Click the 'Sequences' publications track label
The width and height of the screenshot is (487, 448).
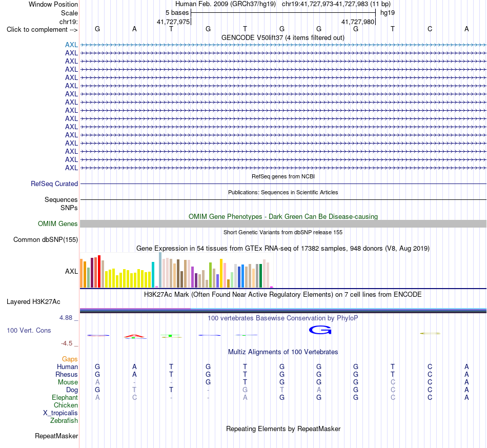(x=61, y=199)
